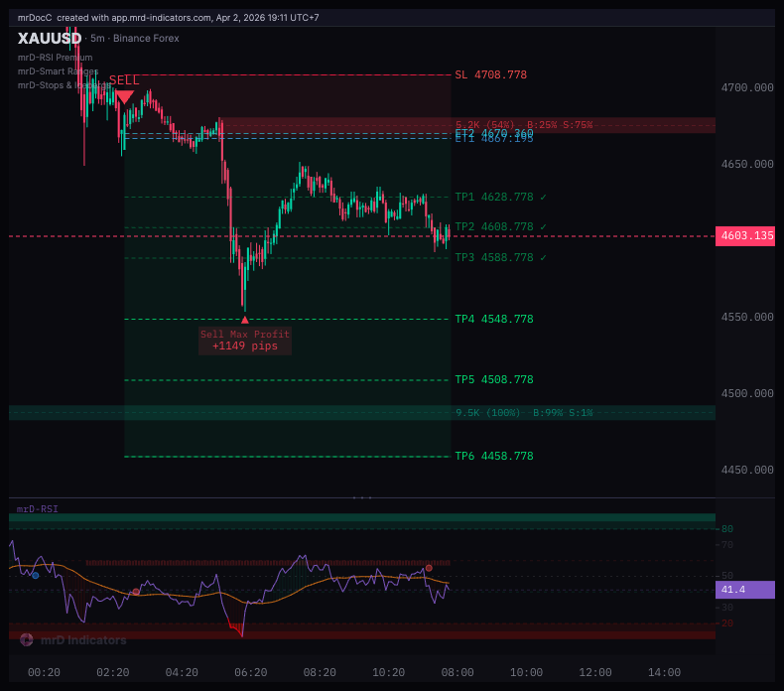Screen dimensions: 784x691
Task: Click the red triangle at the price low
Action: tap(244, 320)
